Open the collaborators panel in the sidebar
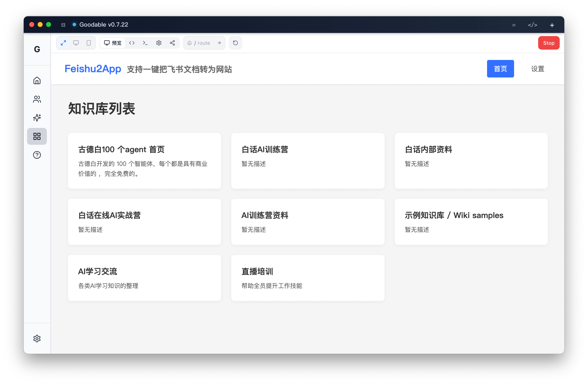 click(37, 99)
